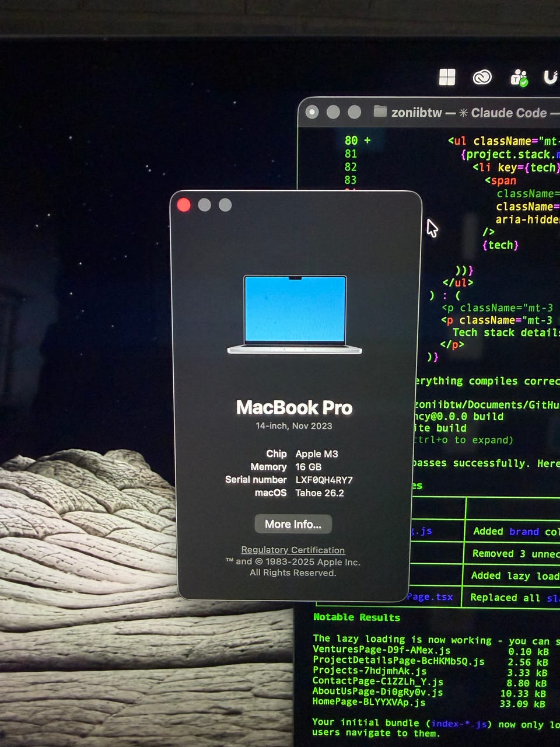The image size is (560, 747).
Task: Click the '16 GB' memory value
Action: click(x=309, y=467)
